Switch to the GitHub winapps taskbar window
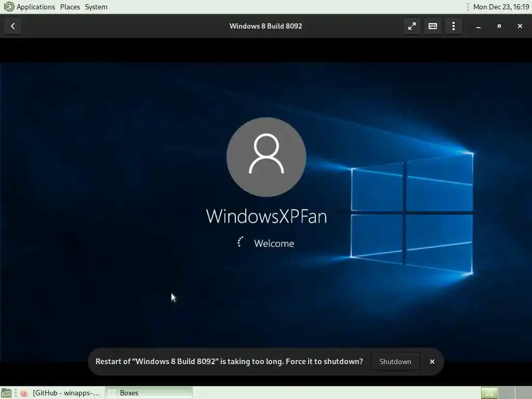The image size is (532, 399). (60, 393)
